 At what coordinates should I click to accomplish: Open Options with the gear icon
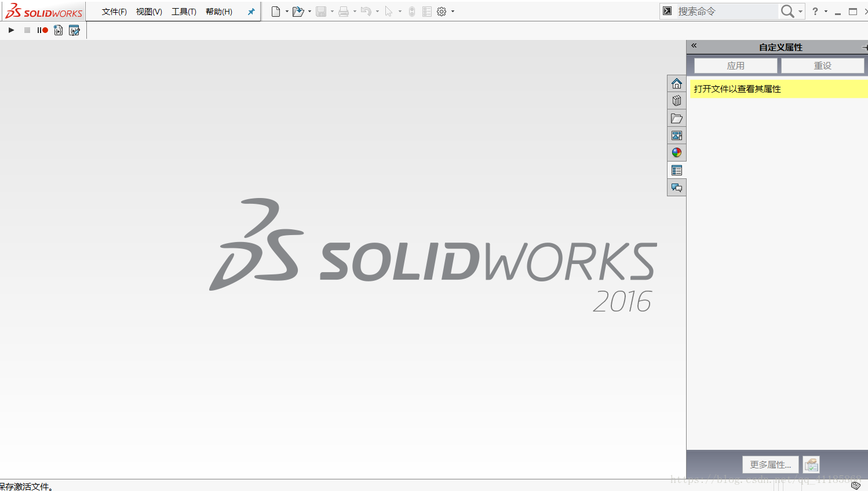[442, 12]
